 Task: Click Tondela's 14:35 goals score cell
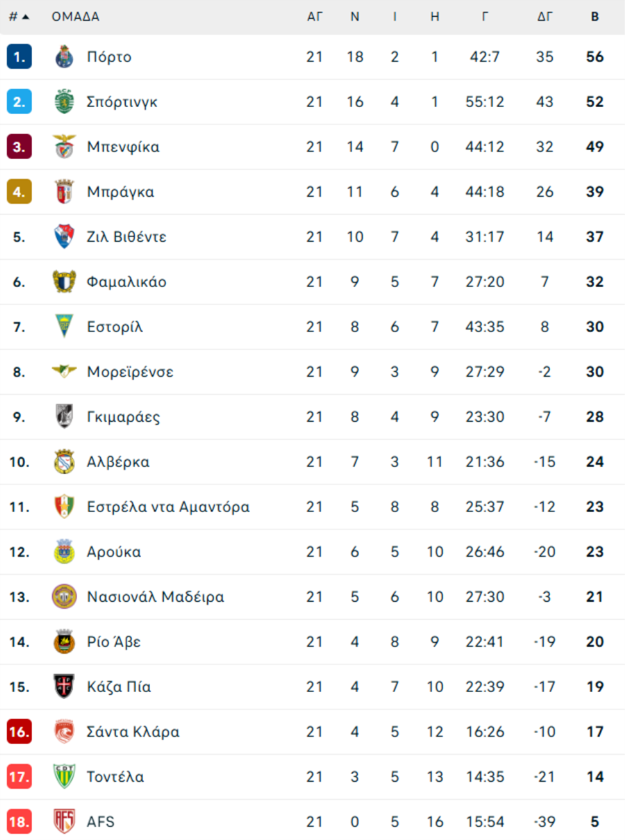485,777
